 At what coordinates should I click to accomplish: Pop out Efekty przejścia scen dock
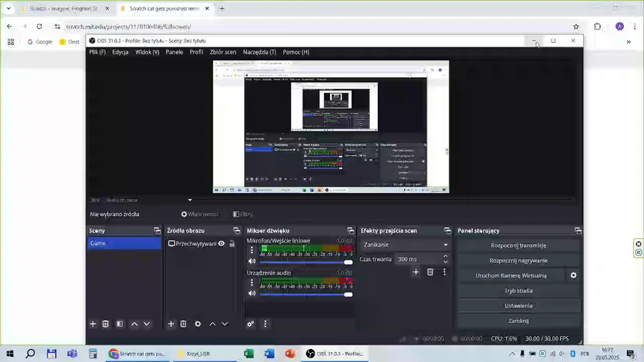pyautogui.click(x=447, y=230)
